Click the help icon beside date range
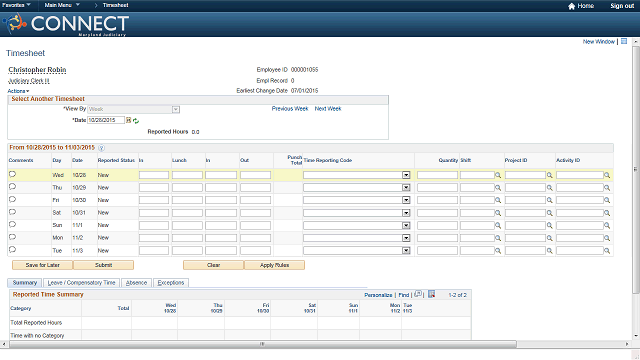The width and height of the screenshot is (640, 360). point(101,148)
